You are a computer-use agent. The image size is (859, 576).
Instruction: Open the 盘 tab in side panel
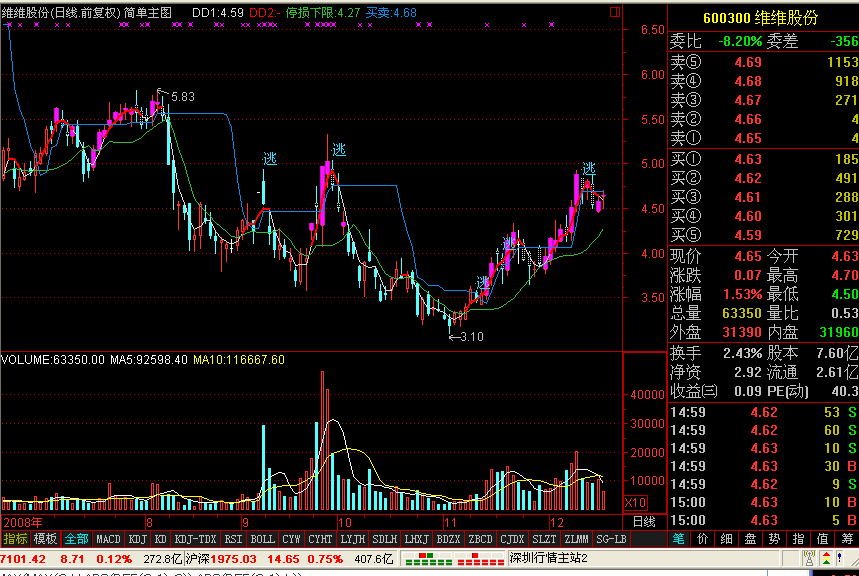751,539
